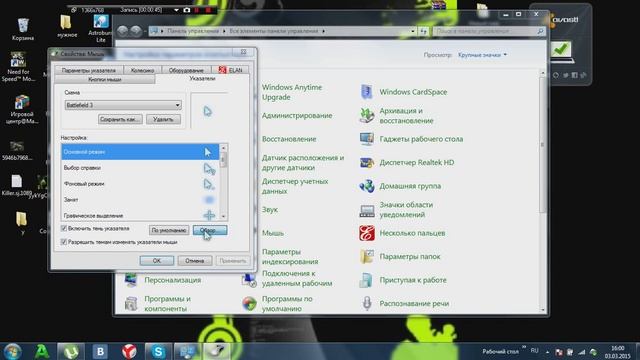Expand arrow after Панель управления breadcrumb
Screen dimensions: 640x360
224,31
